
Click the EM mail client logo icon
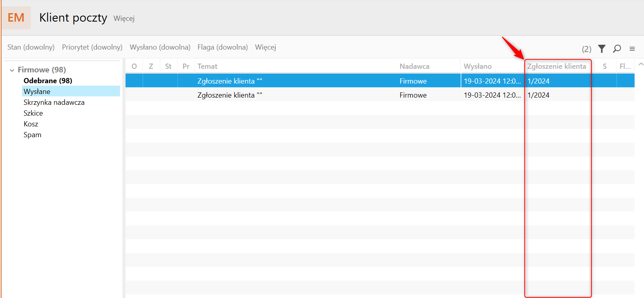16,18
